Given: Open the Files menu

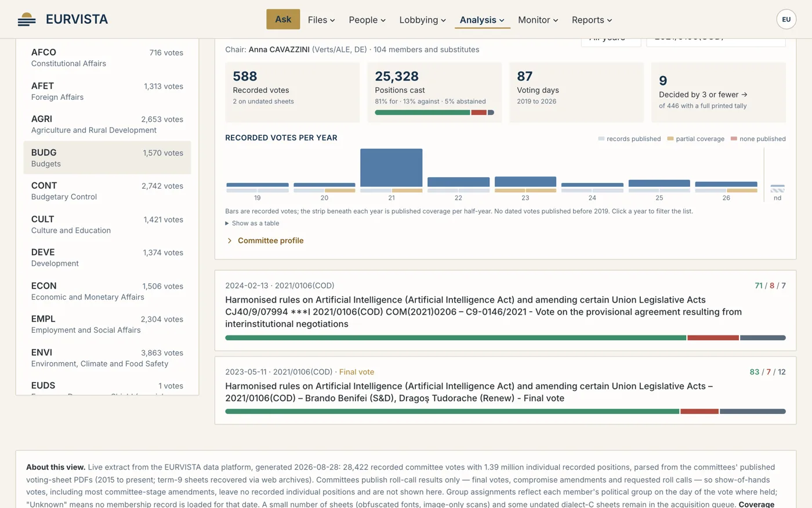Looking at the screenshot, I should pyautogui.click(x=321, y=20).
